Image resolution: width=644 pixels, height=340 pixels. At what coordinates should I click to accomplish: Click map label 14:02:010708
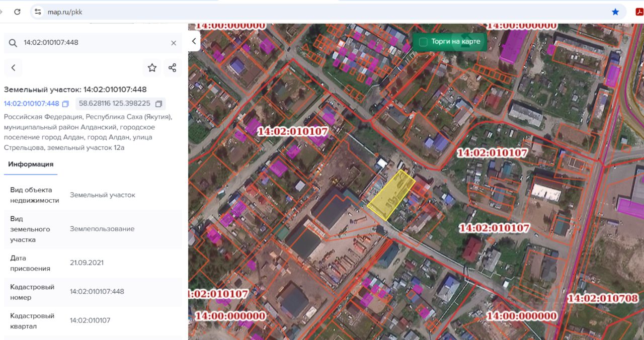(603, 298)
